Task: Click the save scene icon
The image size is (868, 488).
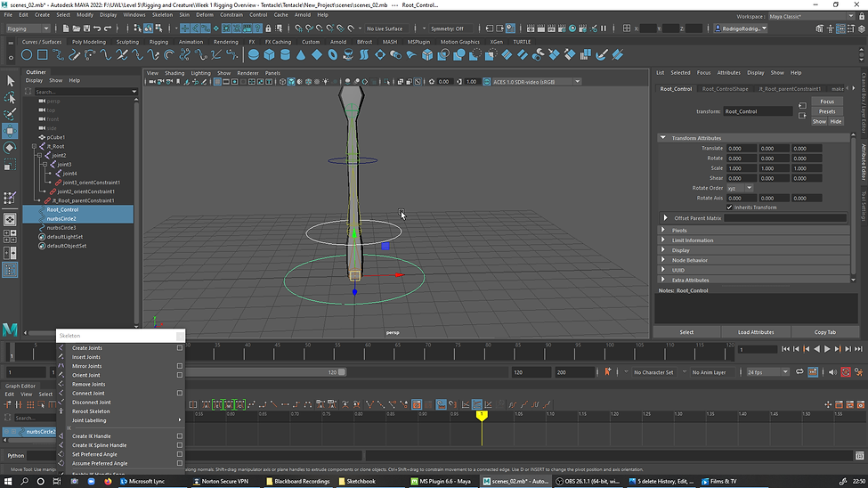Action: [x=87, y=28]
